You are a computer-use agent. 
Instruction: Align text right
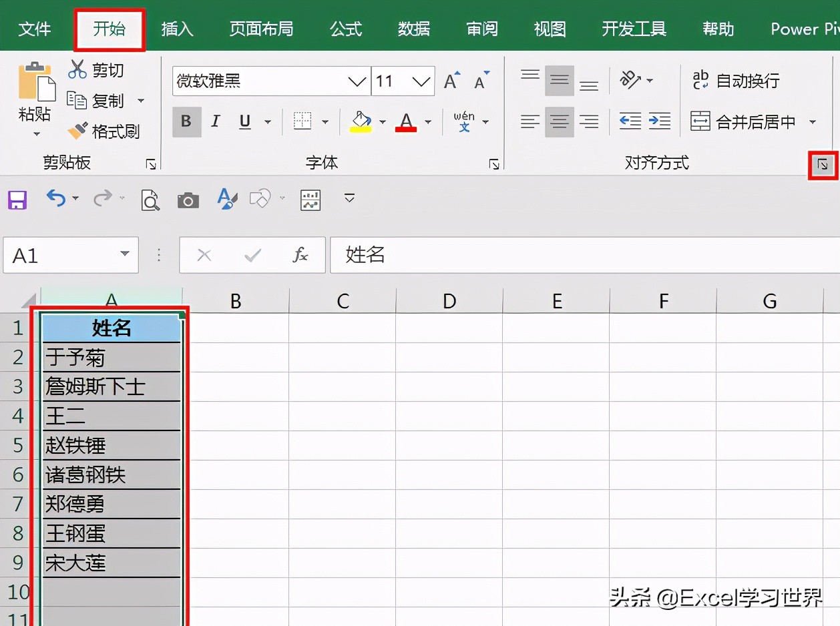click(x=588, y=122)
